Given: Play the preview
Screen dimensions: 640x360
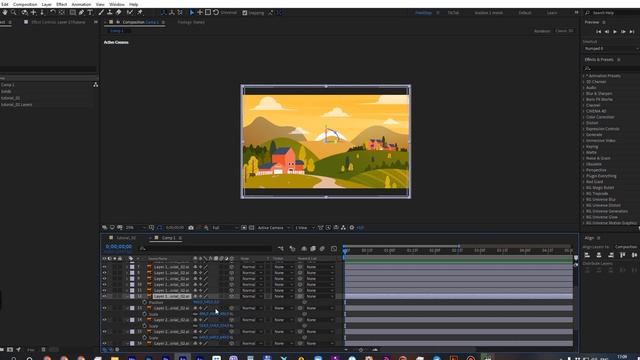Looking at the screenshot, I should [x=615, y=31].
